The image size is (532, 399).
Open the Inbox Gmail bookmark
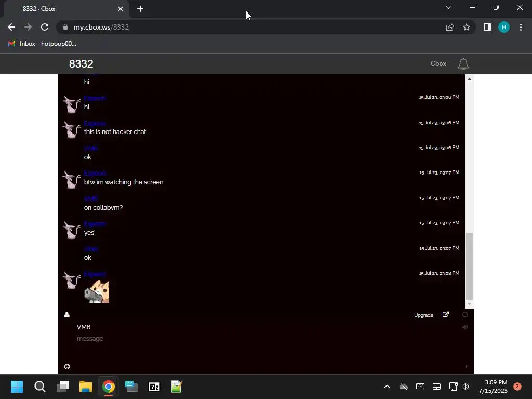42,44
